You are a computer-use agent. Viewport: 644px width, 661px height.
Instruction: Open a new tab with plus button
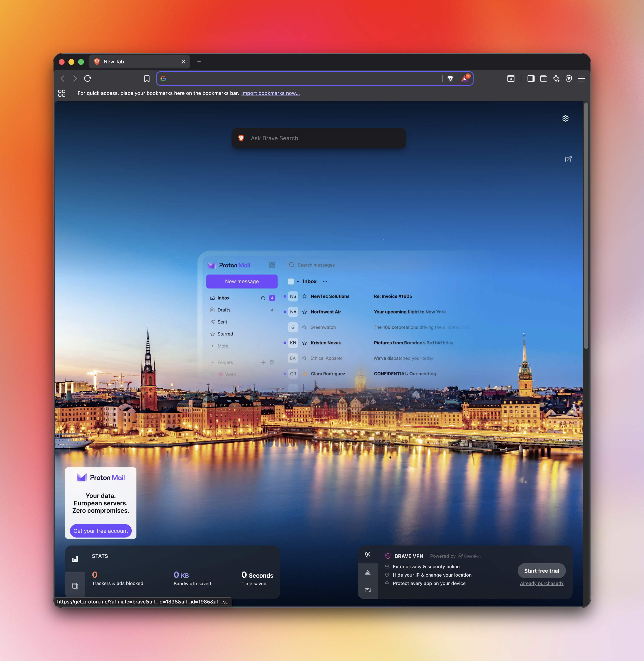(x=199, y=62)
